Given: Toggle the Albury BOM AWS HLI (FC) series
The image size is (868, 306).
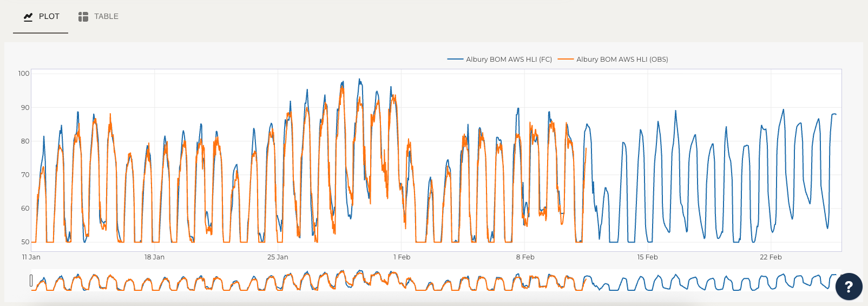Looking at the screenshot, I should pyautogui.click(x=509, y=60).
